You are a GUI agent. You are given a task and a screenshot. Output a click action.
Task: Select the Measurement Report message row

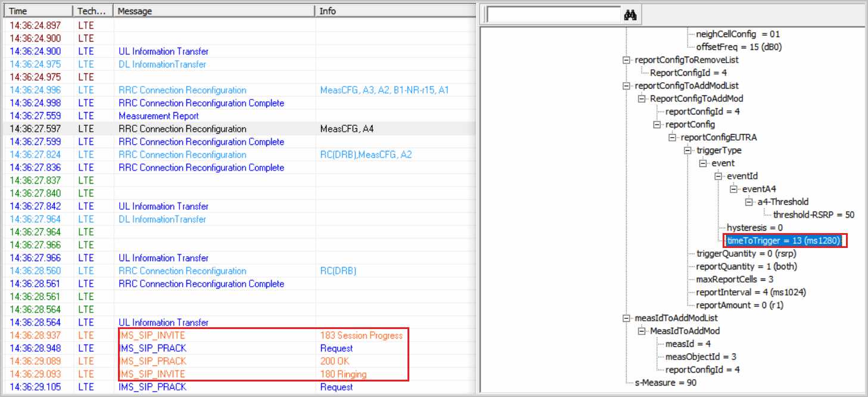[x=158, y=116]
